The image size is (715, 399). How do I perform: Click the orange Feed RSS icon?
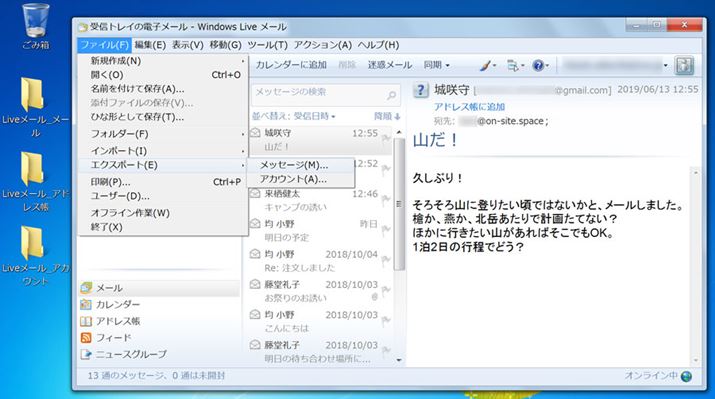click(x=86, y=337)
